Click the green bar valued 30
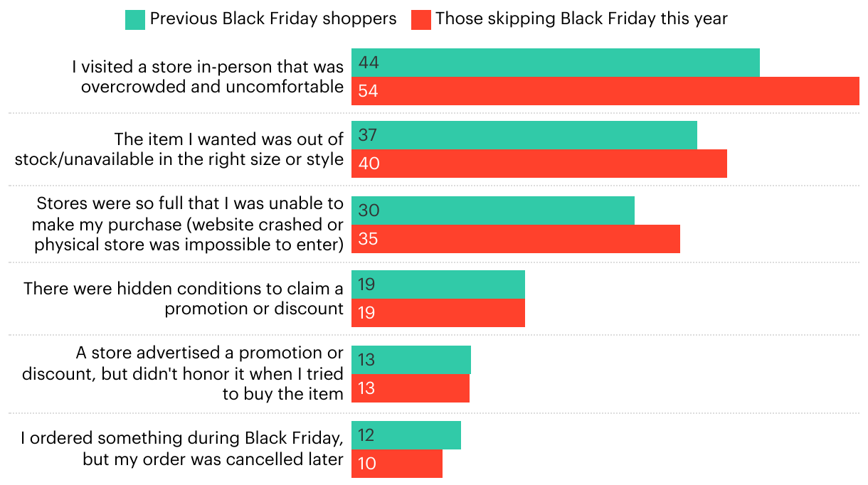Image resolution: width=868 pixels, height=485 pixels. coord(492,210)
